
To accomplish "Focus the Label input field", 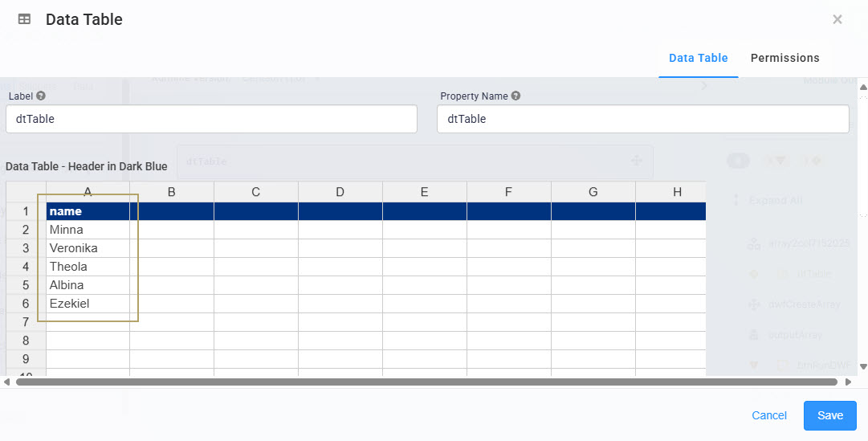I will pyautogui.click(x=211, y=119).
